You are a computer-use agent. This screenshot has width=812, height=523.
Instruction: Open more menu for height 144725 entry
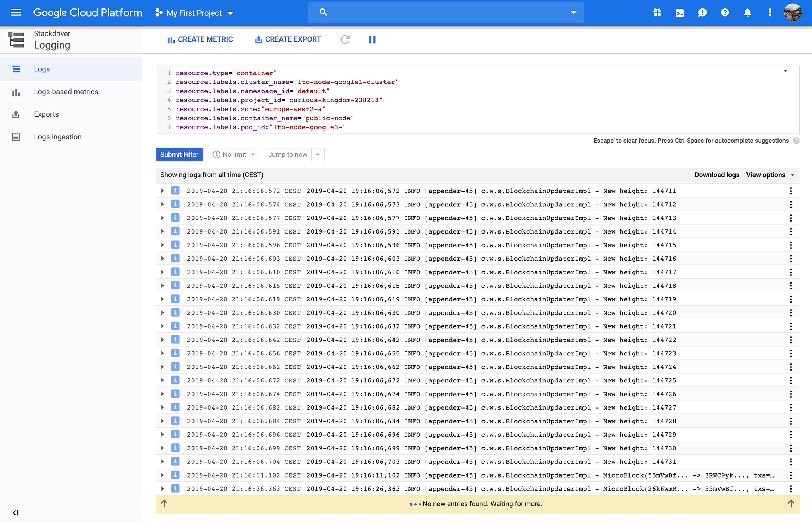[x=791, y=380]
